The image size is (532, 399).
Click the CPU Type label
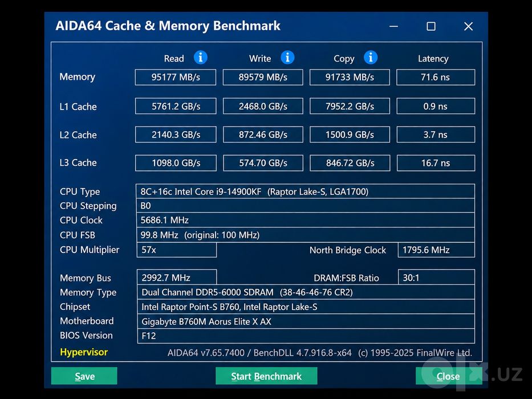[80, 192]
